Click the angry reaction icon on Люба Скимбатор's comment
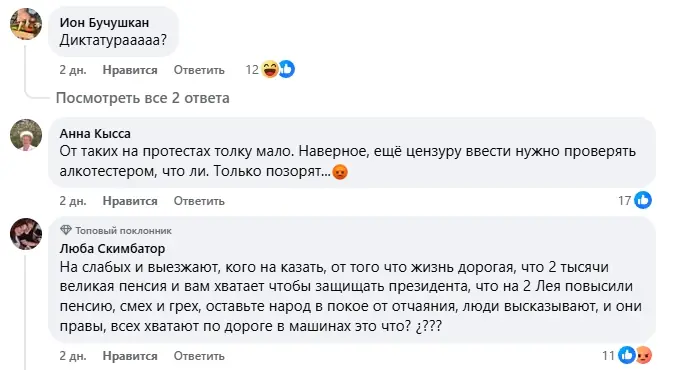 (644, 355)
